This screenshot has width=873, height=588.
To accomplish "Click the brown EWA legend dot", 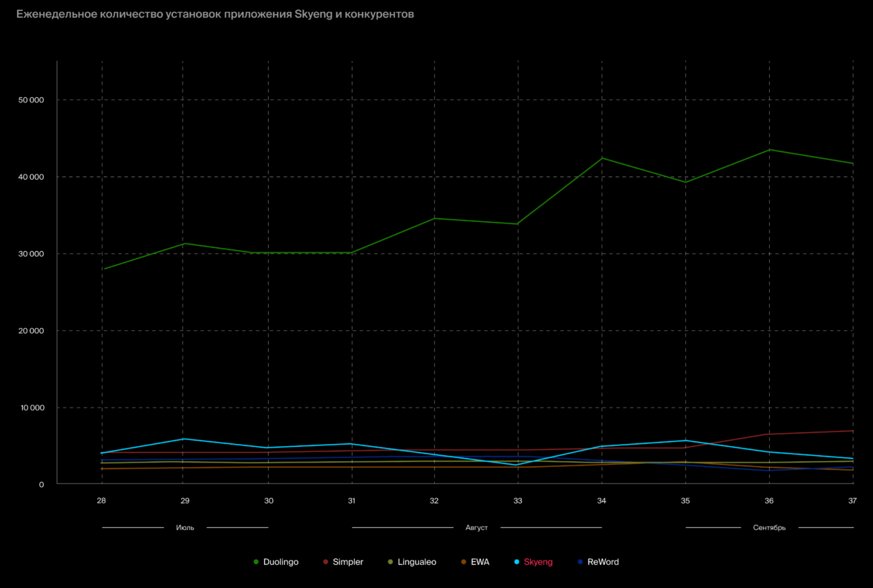I will point(464,562).
